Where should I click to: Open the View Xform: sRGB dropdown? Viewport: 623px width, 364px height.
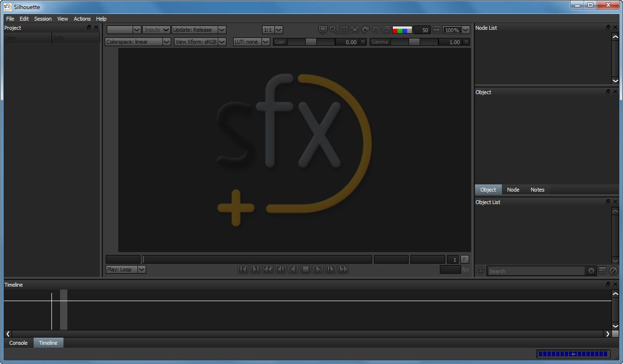click(x=200, y=42)
